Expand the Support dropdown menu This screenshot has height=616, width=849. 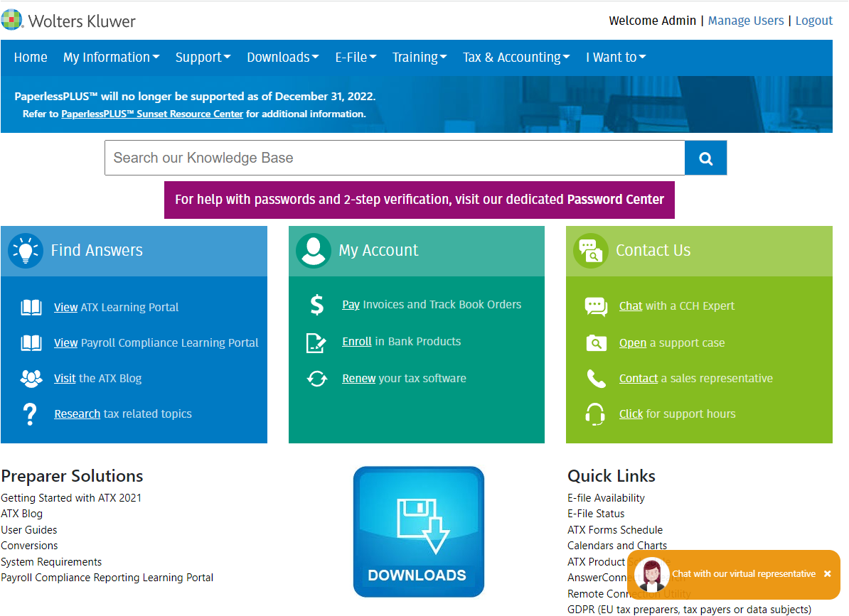[203, 58]
